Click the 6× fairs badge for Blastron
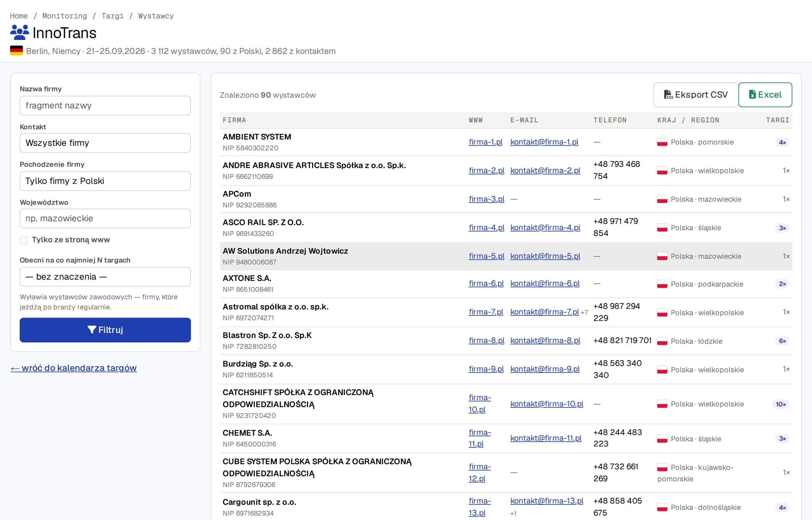The image size is (812, 520). tap(782, 341)
